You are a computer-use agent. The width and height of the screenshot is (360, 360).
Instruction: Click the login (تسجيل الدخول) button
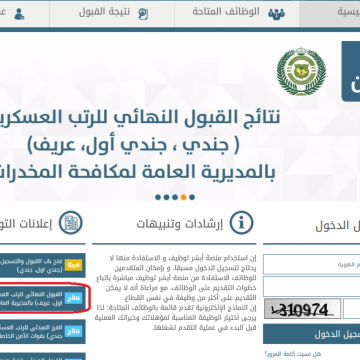(x=312, y=334)
